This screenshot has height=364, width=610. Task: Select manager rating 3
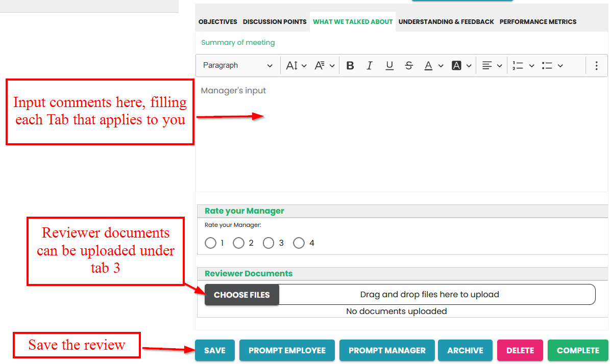click(269, 243)
